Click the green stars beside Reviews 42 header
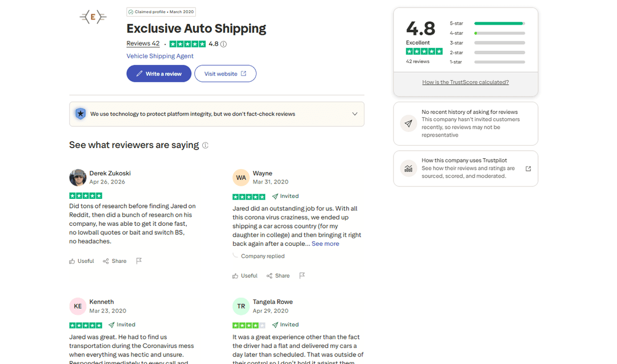 click(x=188, y=44)
